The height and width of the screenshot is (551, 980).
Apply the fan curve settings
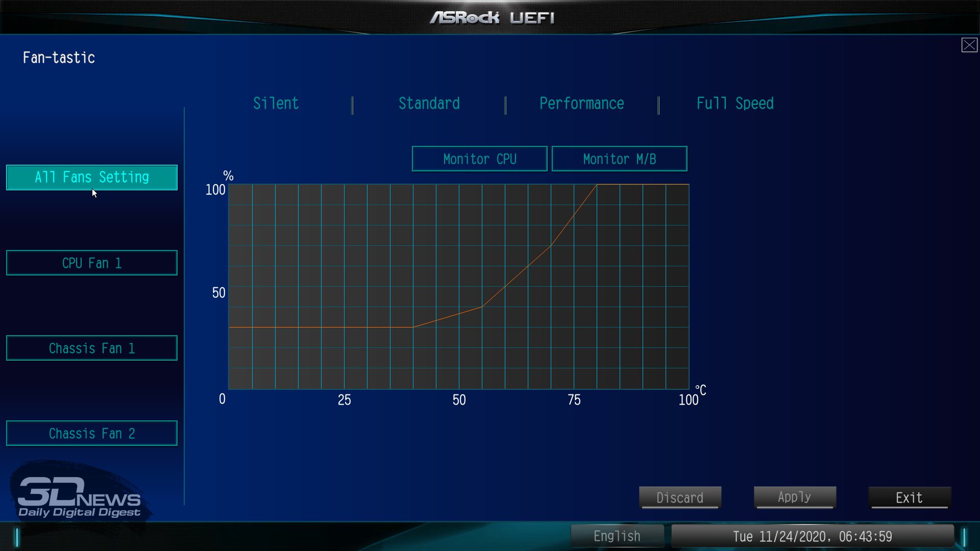[x=795, y=497]
